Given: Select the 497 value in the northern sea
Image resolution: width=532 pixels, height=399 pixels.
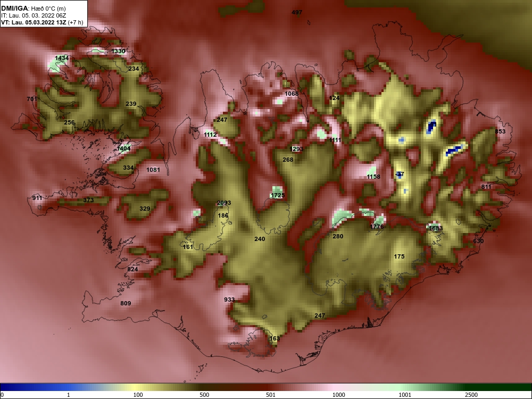Looking at the screenshot, I should 297,12.
